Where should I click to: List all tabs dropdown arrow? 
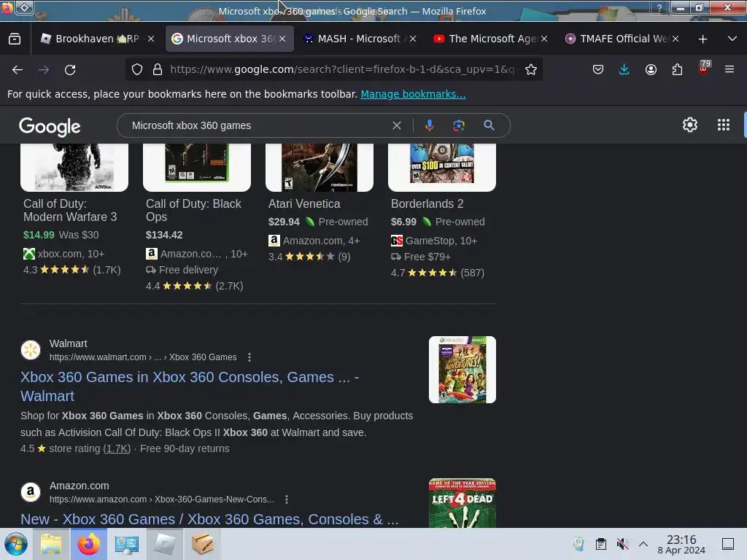click(732, 39)
